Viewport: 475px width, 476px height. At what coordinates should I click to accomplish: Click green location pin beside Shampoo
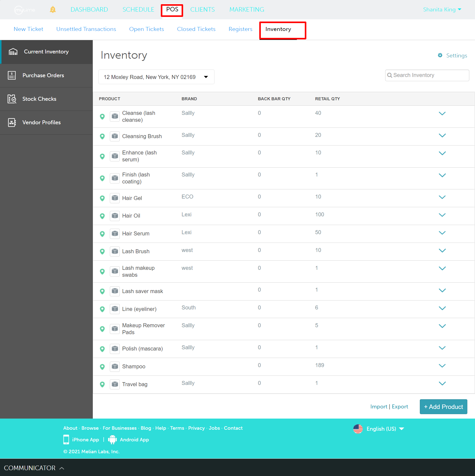pyautogui.click(x=102, y=367)
